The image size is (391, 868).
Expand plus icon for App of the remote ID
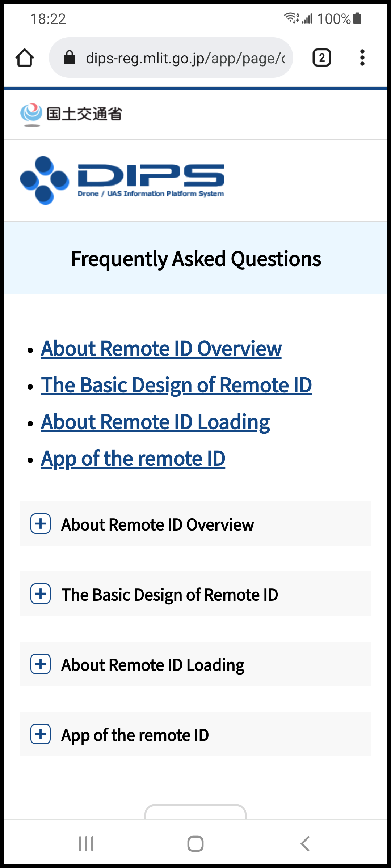tap(41, 734)
